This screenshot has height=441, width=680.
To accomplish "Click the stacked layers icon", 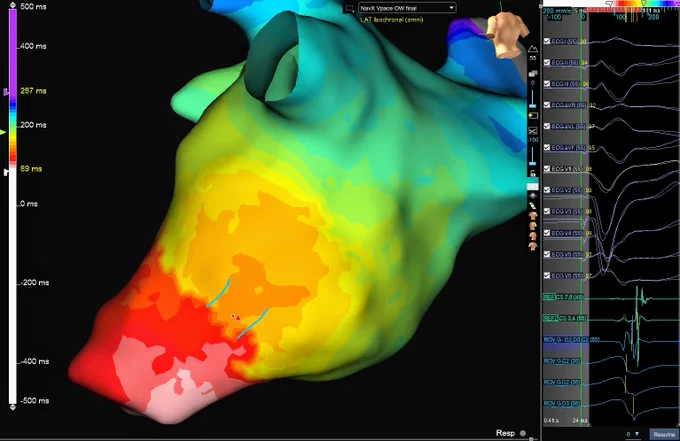I will point(533,74).
